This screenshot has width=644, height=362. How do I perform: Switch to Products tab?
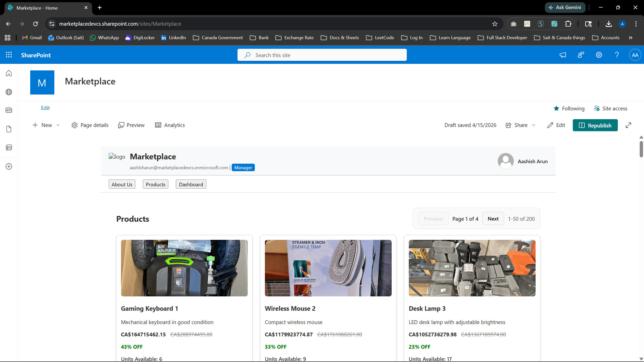[155, 184]
